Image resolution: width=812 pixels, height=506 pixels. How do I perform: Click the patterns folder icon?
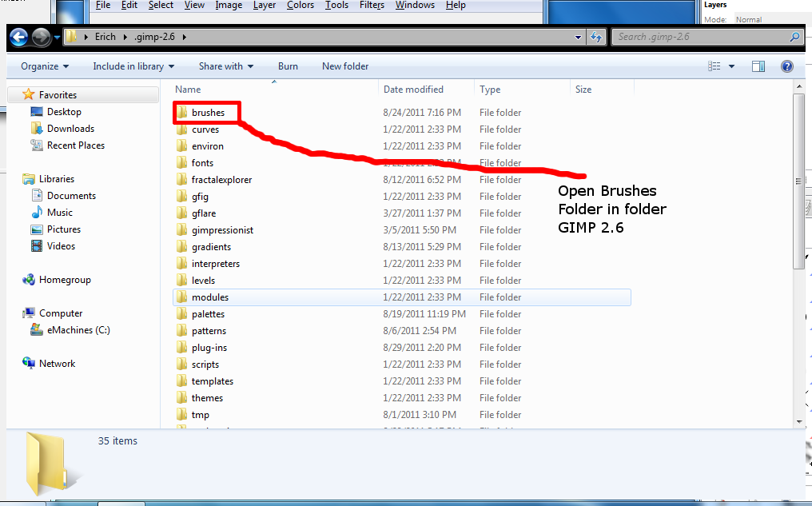click(181, 331)
